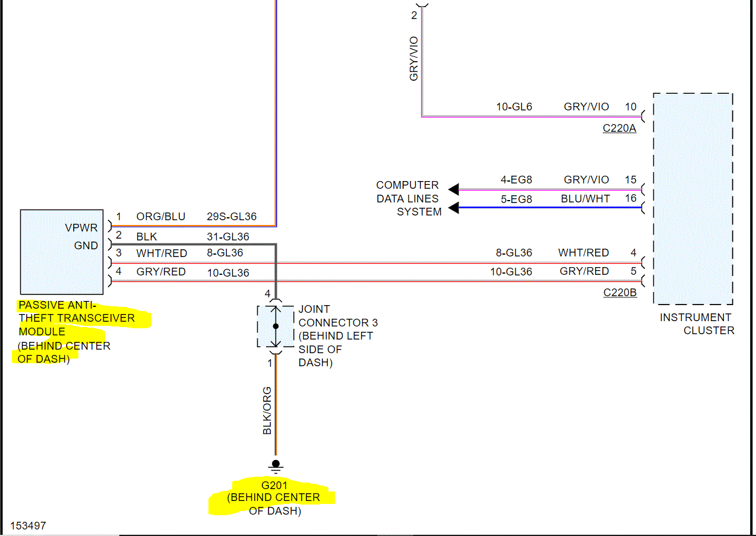Click the VPWR pin label on the module
This screenshot has width=756, height=536.
pyautogui.click(x=81, y=227)
